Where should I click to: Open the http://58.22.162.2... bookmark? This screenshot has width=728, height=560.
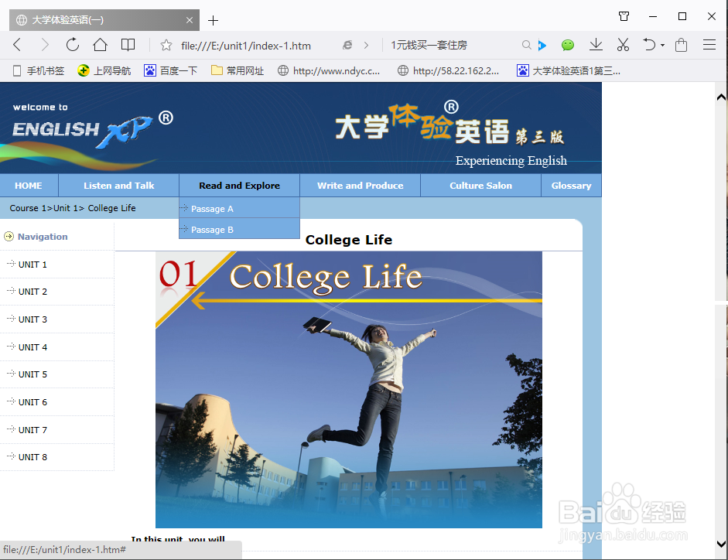449,70
